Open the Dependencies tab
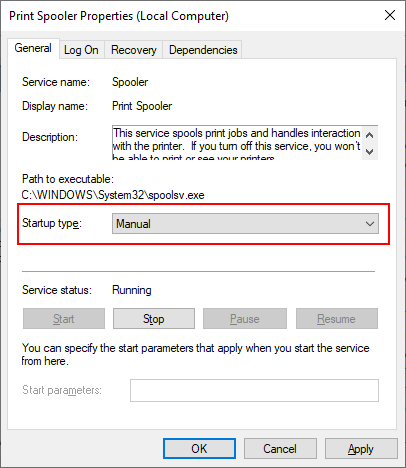 pos(203,50)
